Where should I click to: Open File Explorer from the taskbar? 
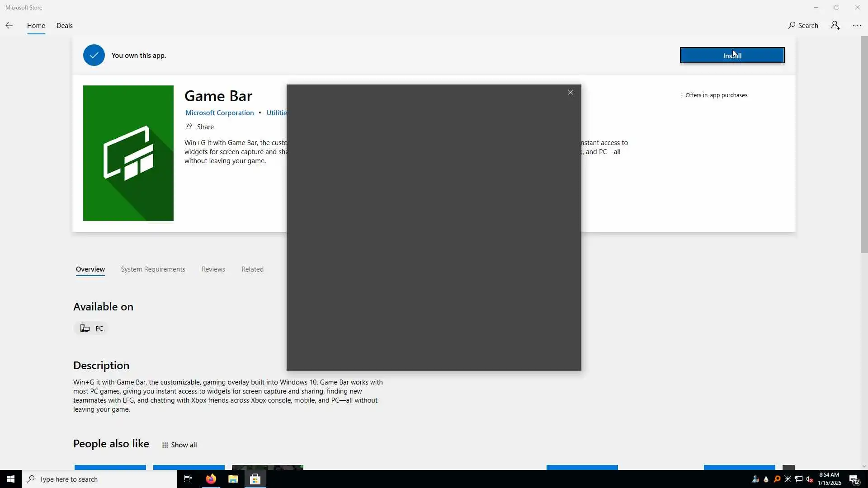click(233, 479)
